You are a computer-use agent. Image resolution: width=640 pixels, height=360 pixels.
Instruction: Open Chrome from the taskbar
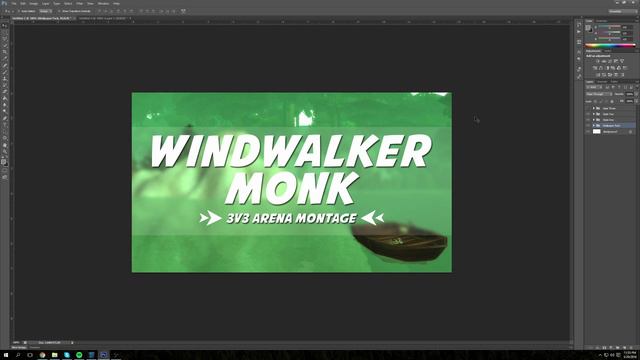(x=42, y=355)
